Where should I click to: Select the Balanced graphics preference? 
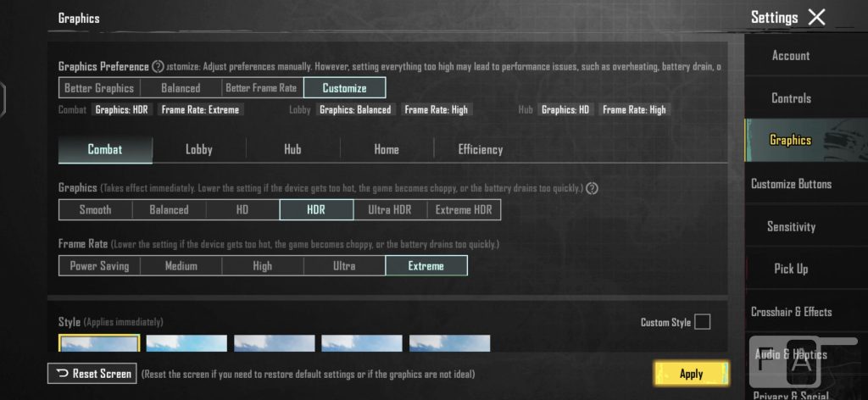pos(181,88)
